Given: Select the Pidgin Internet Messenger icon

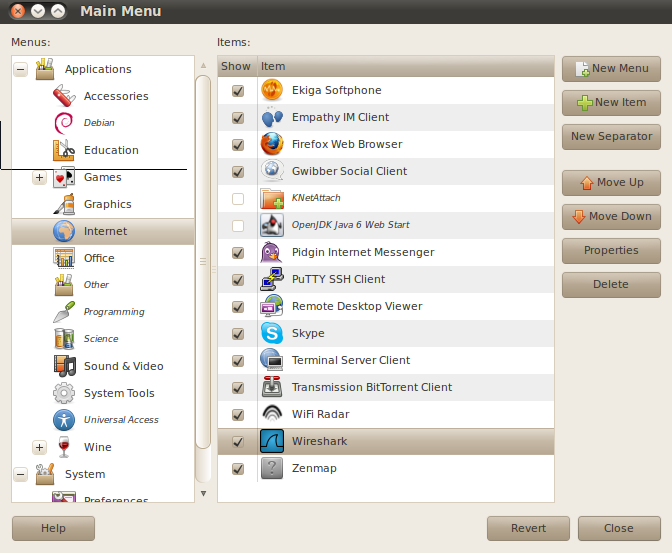Looking at the screenshot, I should pos(272,252).
